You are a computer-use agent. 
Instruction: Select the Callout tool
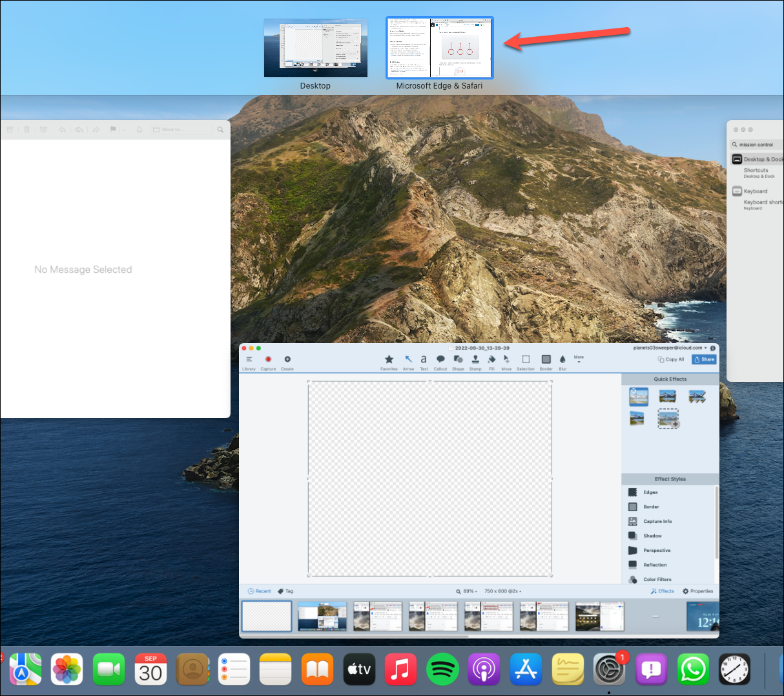tap(440, 363)
